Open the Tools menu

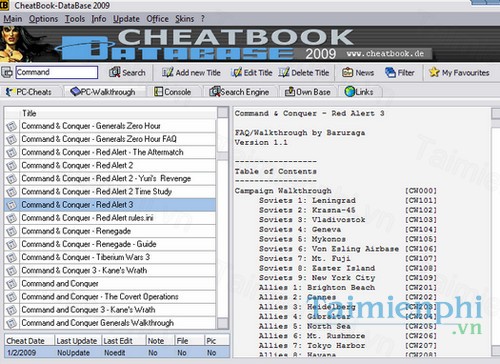pos(75,19)
